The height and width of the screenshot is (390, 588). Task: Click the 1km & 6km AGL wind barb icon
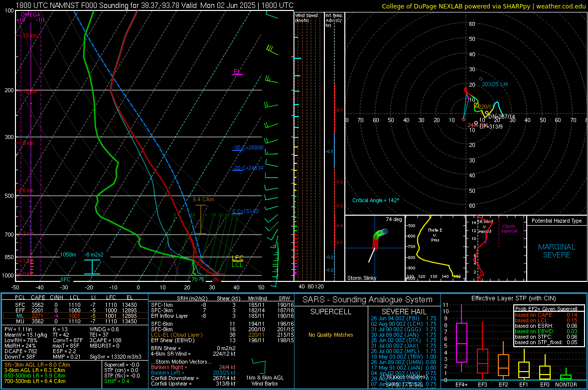(x=259, y=366)
